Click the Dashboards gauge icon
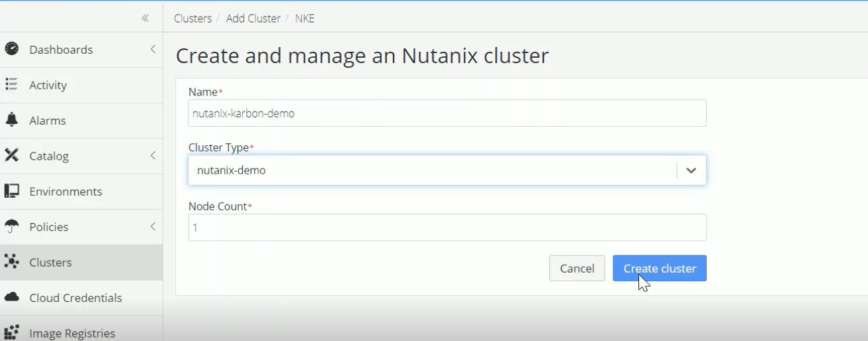The height and width of the screenshot is (341, 868). [x=11, y=49]
